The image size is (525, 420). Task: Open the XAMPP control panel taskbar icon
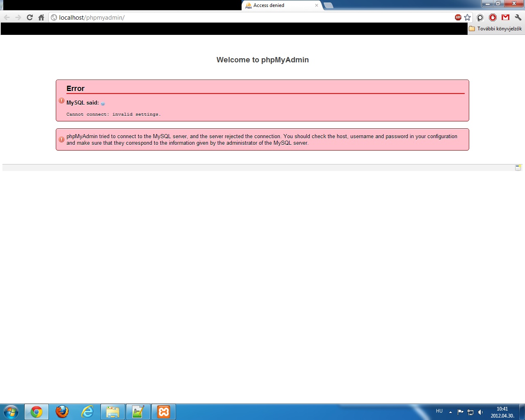click(x=164, y=412)
